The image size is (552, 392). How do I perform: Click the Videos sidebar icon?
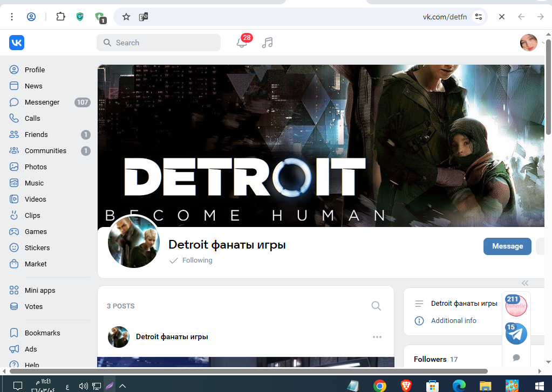point(14,199)
